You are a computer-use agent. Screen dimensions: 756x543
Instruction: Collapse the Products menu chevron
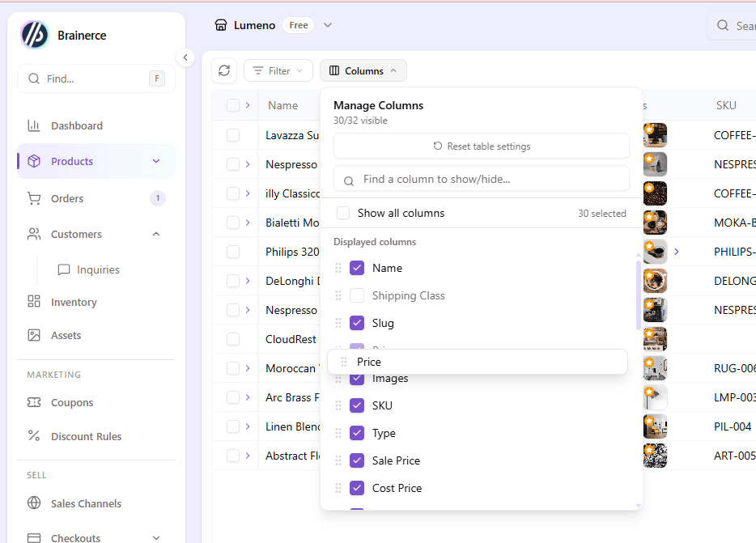156,161
